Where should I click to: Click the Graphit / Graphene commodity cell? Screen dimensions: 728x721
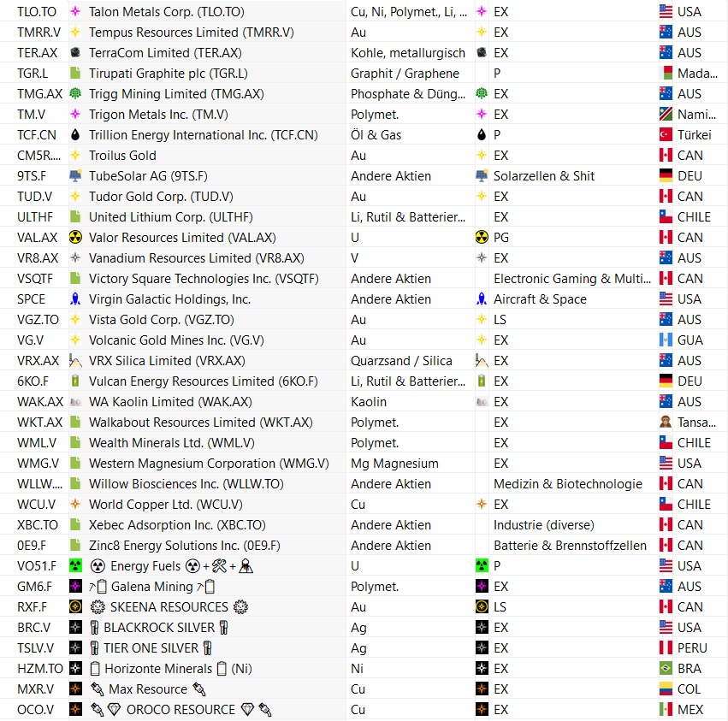point(405,73)
